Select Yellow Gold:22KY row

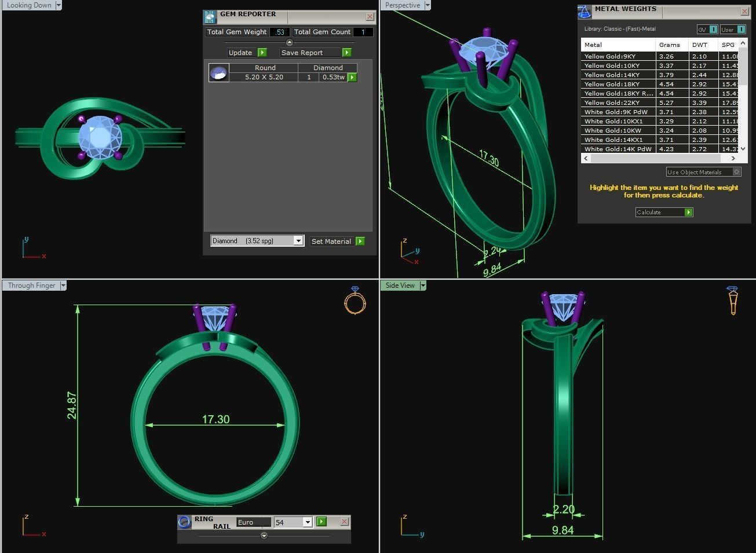[x=660, y=102]
